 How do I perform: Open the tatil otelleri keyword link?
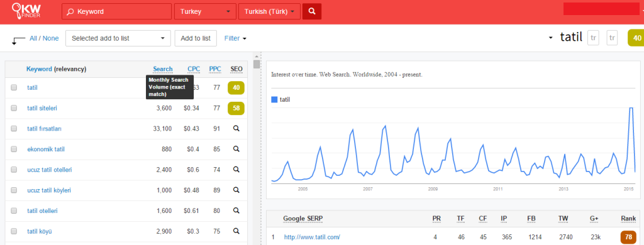pyautogui.click(x=42, y=210)
